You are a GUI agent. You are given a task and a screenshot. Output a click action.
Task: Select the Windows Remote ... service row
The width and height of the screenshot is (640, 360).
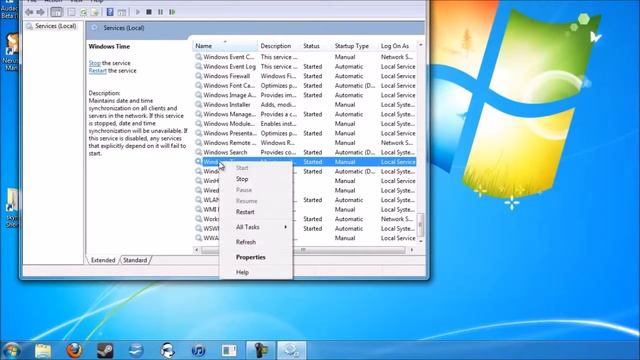(305, 143)
